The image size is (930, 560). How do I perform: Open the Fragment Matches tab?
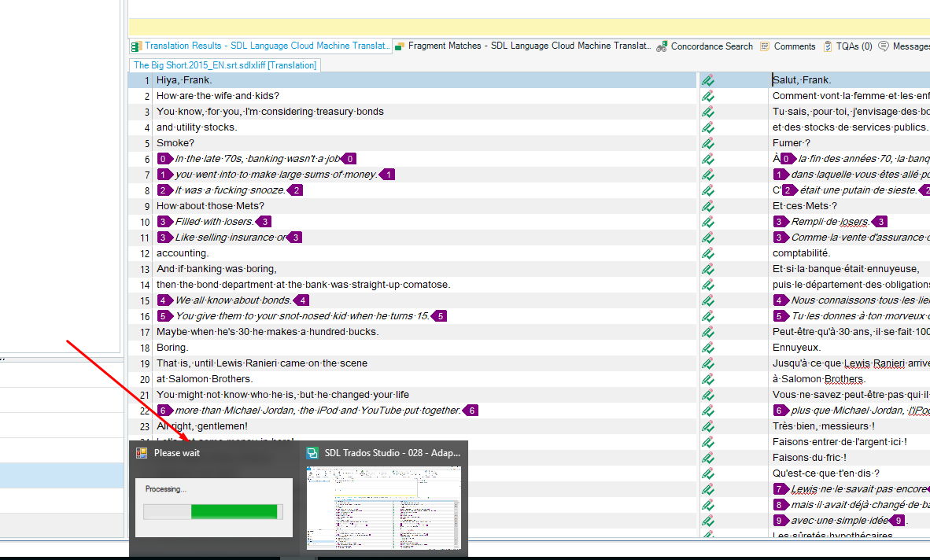(522, 46)
